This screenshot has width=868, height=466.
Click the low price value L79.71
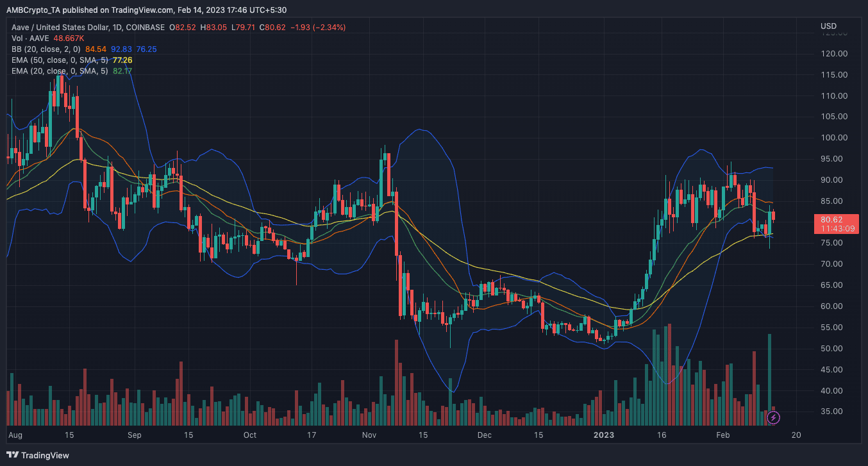[x=244, y=28]
